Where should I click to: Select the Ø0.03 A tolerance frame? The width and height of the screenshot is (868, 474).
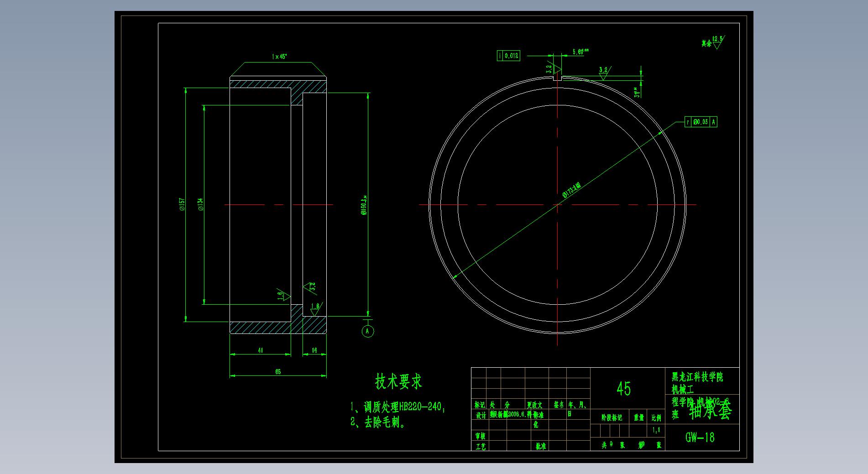(701, 122)
